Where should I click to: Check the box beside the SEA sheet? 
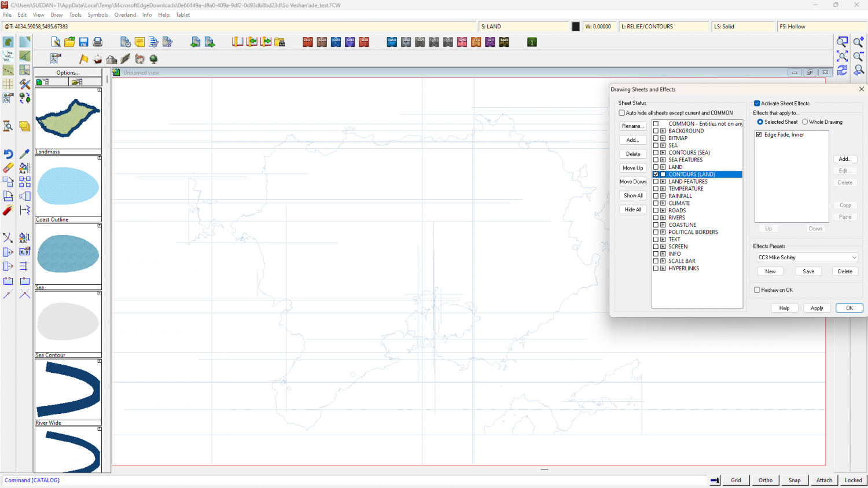(656, 145)
